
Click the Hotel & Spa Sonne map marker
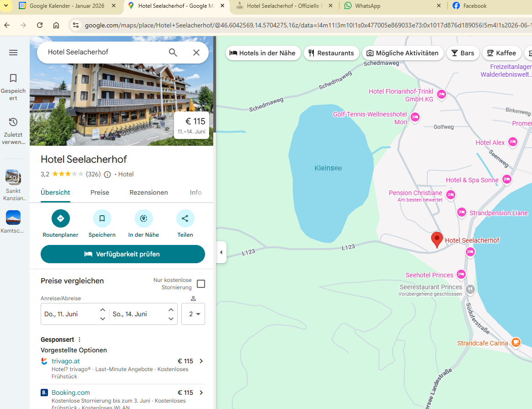(507, 179)
